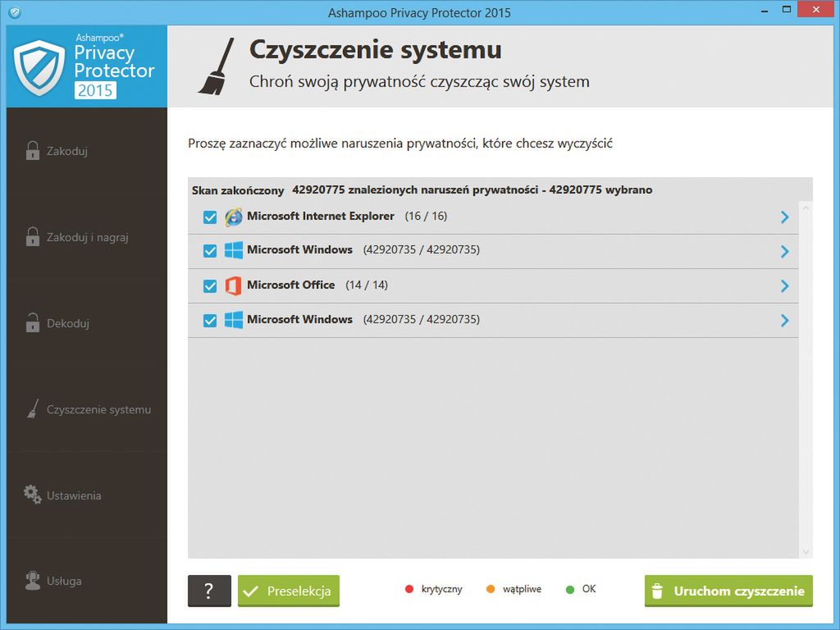Screen dimensions: 840x630
Task: Click the (16 / 16) count text
Action: (x=426, y=216)
